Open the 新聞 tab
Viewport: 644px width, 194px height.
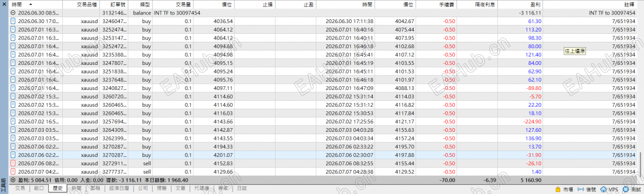pos(76,189)
